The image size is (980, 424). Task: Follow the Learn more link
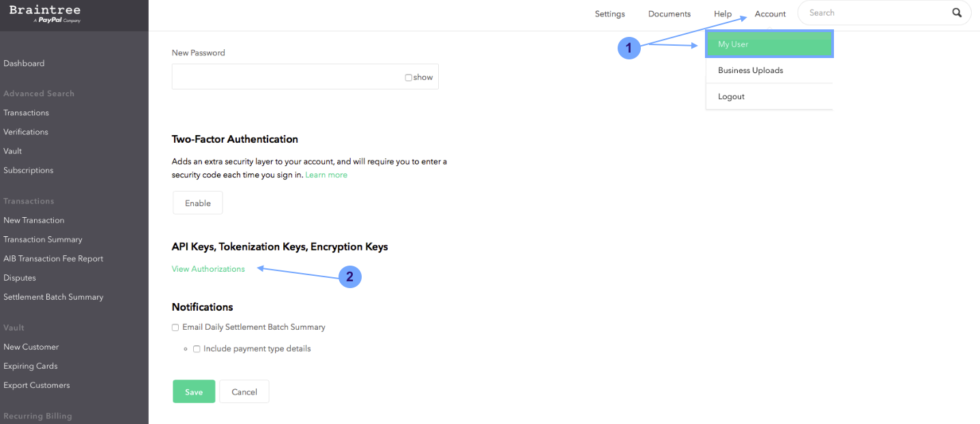pos(326,175)
